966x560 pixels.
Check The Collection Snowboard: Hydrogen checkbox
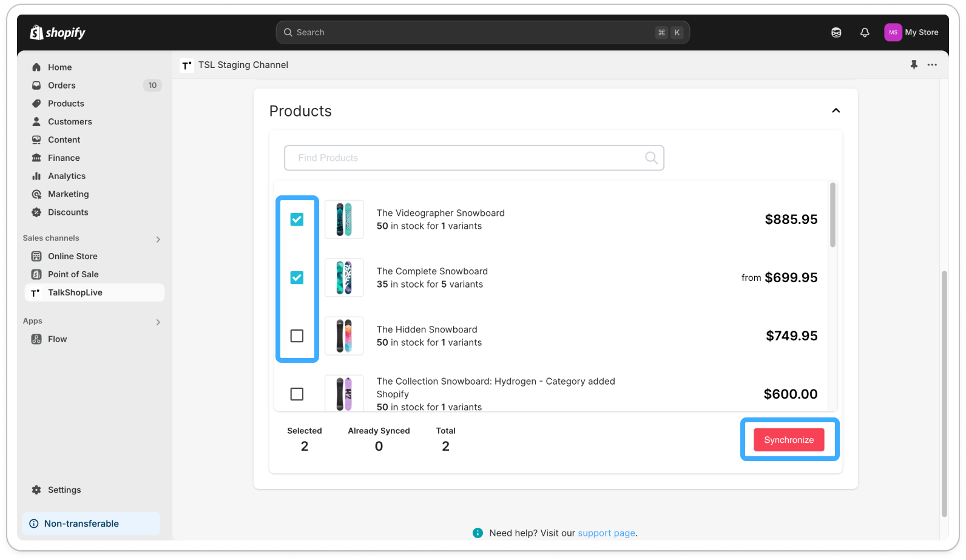tap(297, 394)
